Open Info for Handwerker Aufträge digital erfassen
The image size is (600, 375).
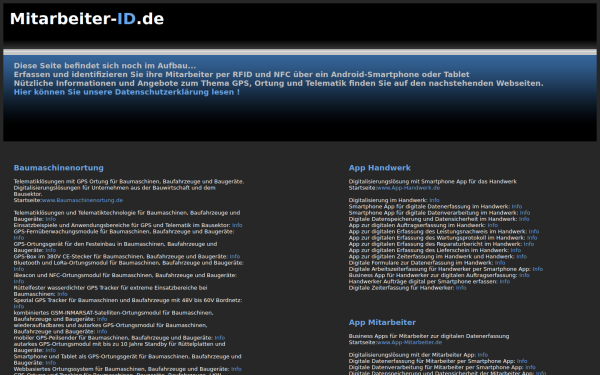pos(505,282)
